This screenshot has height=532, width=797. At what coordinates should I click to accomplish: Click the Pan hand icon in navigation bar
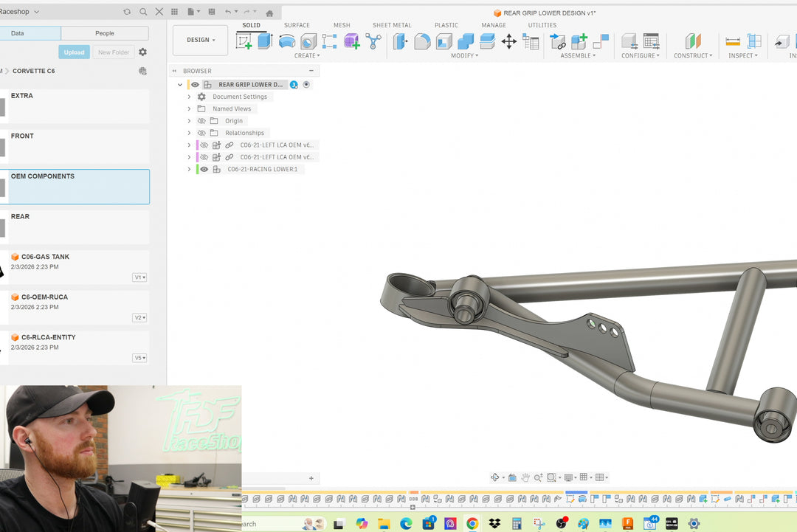[525, 477]
